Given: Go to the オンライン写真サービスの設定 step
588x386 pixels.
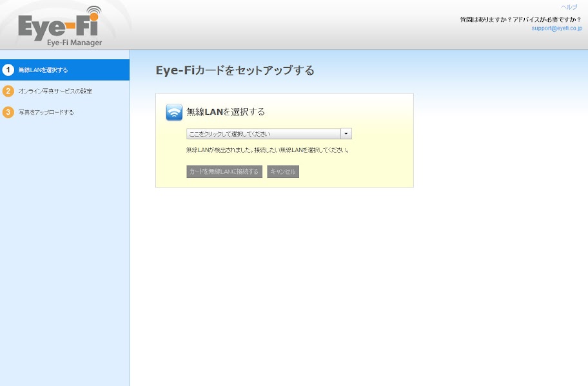Looking at the screenshot, I should [55, 91].
